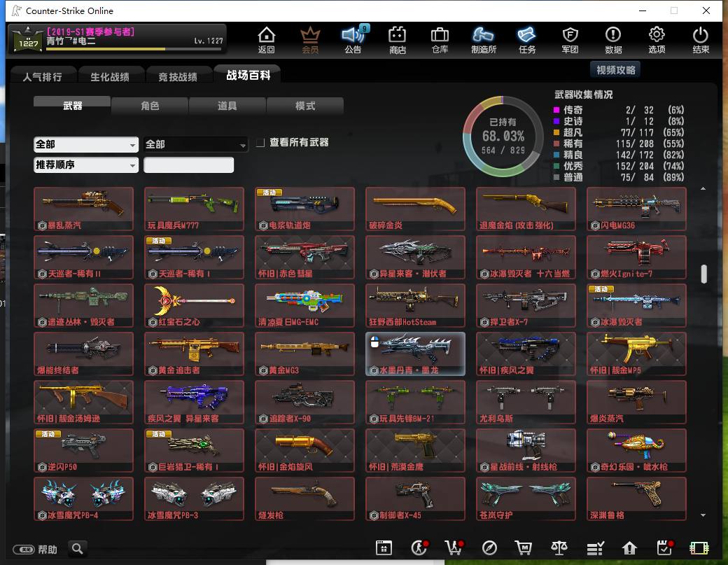The width and height of the screenshot is (728, 565).
Task: Open the 仓库 inventory icon
Action: tap(440, 40)
